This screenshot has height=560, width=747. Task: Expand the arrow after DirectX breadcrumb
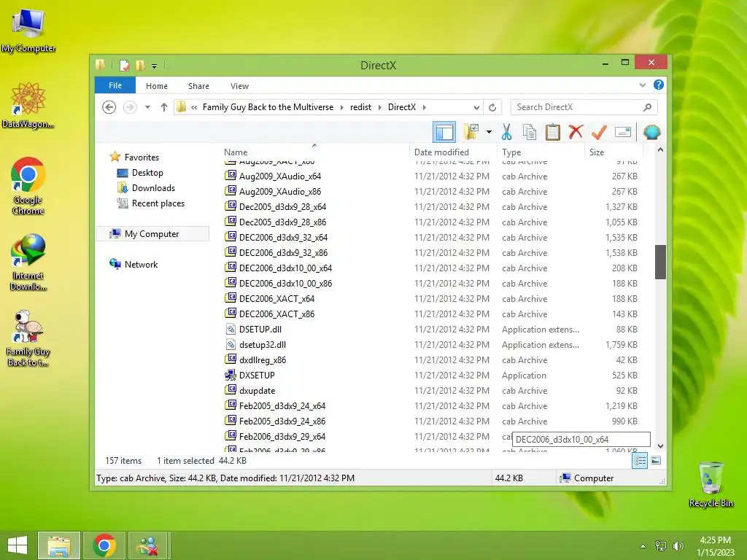424,107
